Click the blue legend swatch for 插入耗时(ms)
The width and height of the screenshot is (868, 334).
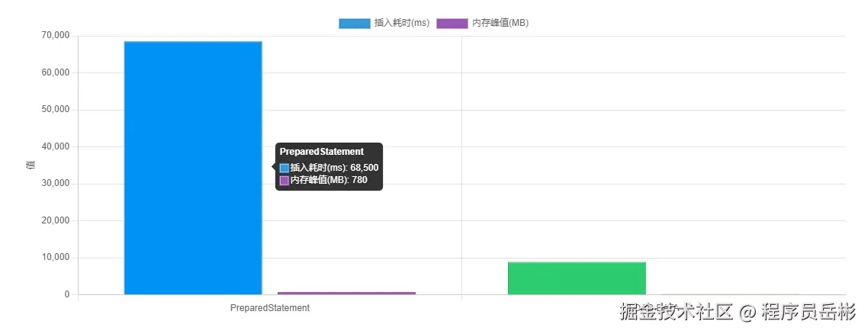[355, 23]
